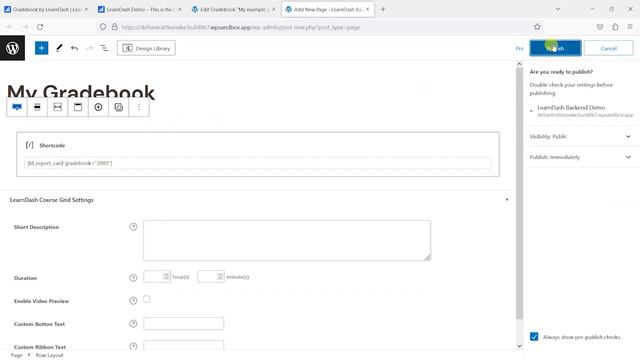Click the browser address bar URL
The image size is (640, 360).
[x=241, y=27]
